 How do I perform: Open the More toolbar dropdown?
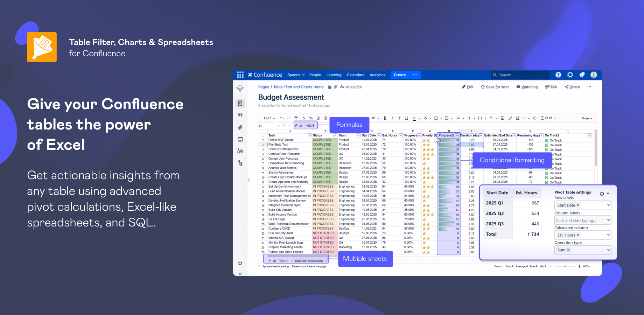[x=587, y=118]
